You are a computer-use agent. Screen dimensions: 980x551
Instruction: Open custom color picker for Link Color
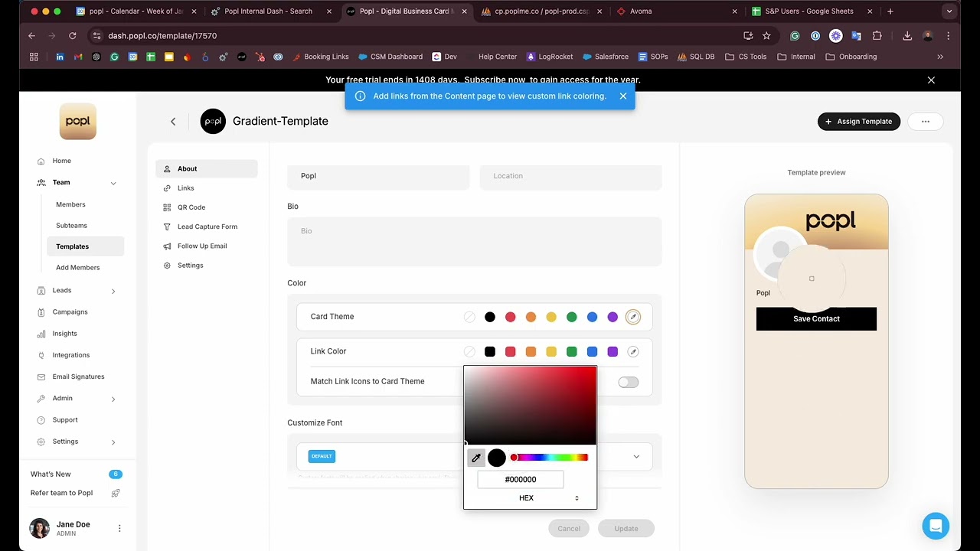tap(633, 352)
